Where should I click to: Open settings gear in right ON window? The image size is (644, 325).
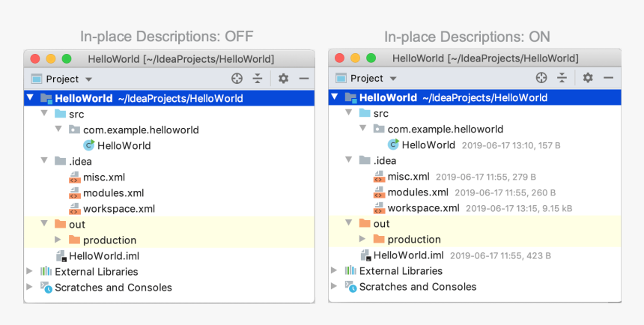point(588,78)
